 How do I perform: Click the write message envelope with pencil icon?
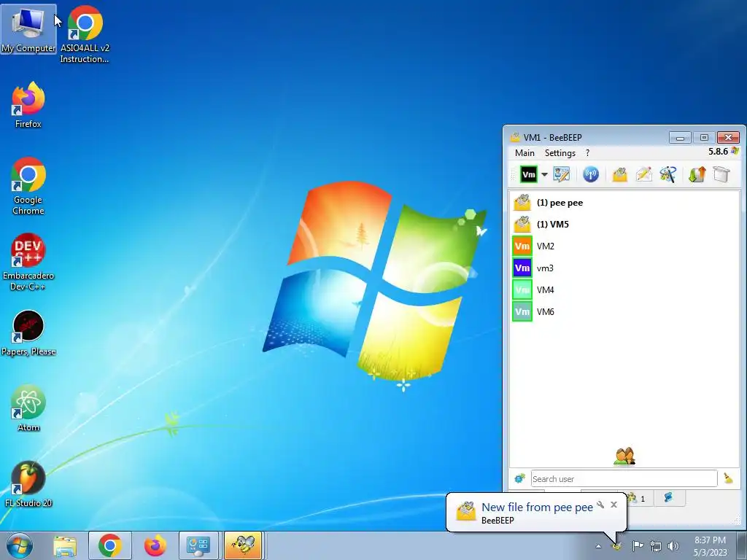(x=643, y=174)
